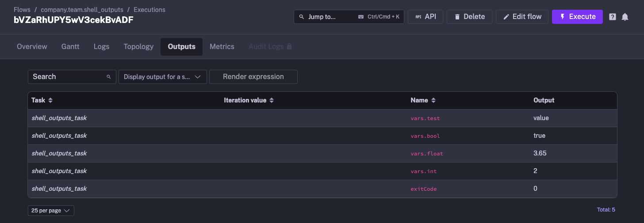644x223 pixels.
Task: Click the help question mark icon
Action: pos(613,17)
